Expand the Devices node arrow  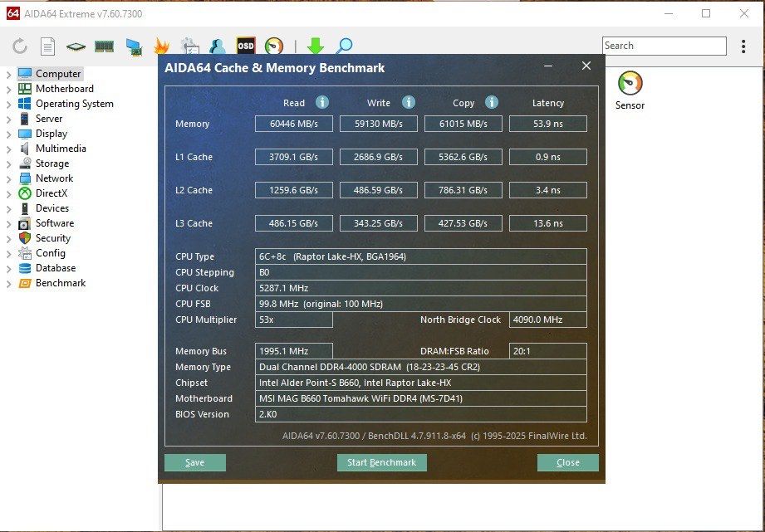pyautogui.click(x=9, y=208)
